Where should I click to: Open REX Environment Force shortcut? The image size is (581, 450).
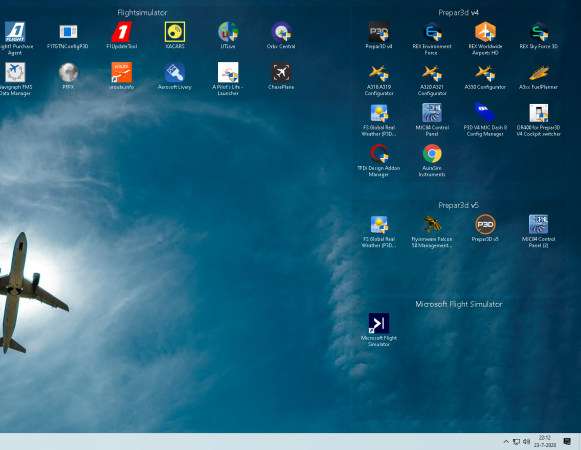tap(432, 32)
